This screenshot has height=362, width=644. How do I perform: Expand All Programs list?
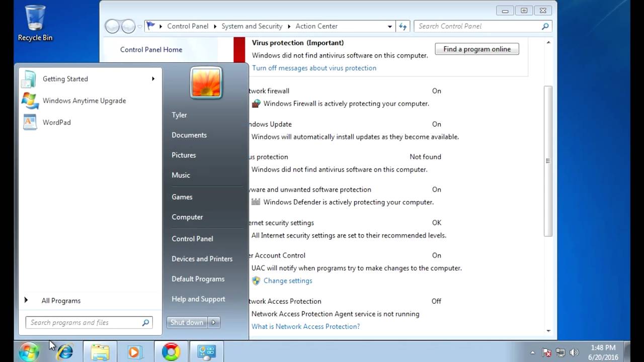(x=61, y=301)
